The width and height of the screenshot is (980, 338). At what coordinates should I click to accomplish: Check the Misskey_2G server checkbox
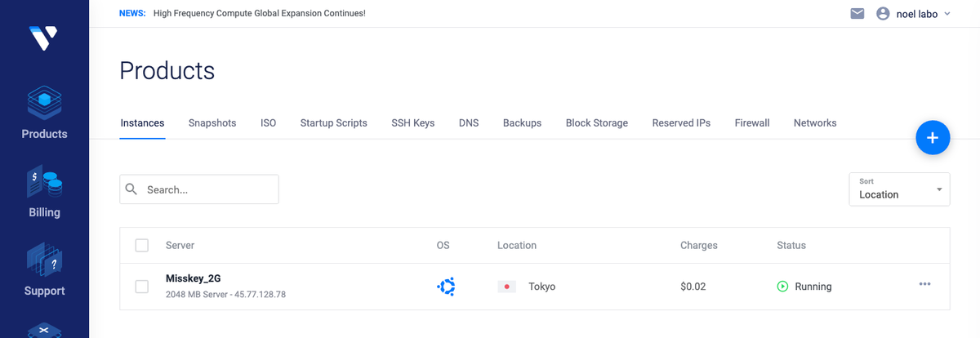(x=142, y=287)
